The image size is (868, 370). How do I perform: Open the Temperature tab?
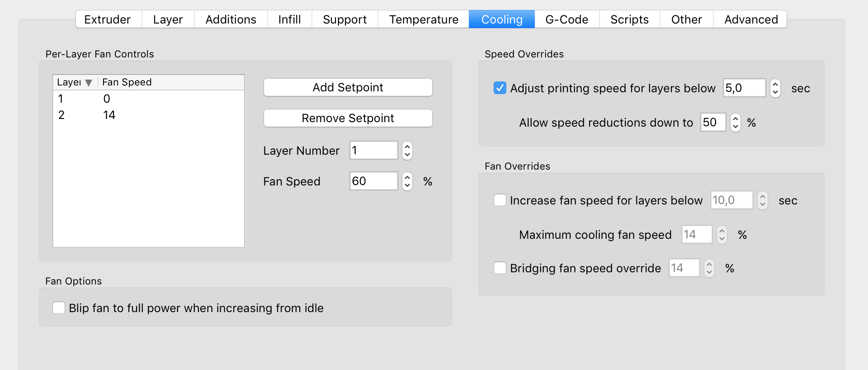click(x=424, y=19)
